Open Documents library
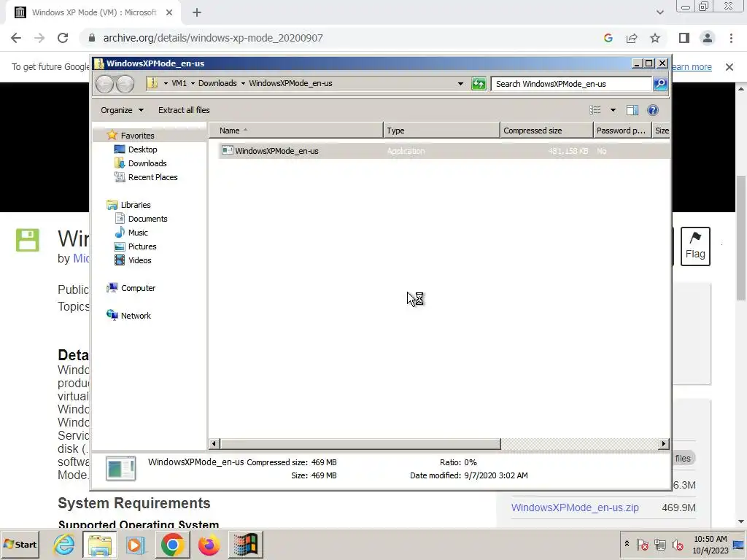This screenshot has width=747, height=560. coord(147,219)
